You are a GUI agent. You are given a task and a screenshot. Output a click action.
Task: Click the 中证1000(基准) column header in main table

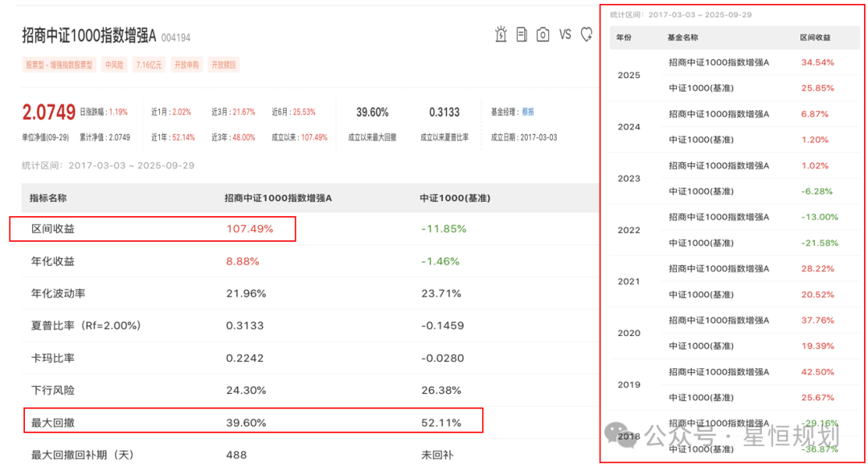455,199
